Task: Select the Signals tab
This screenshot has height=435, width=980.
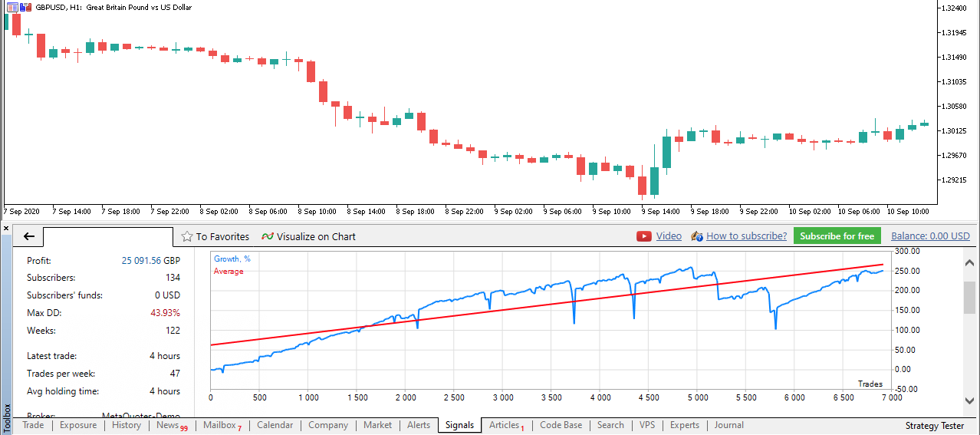Action: (x=459, y=425)
